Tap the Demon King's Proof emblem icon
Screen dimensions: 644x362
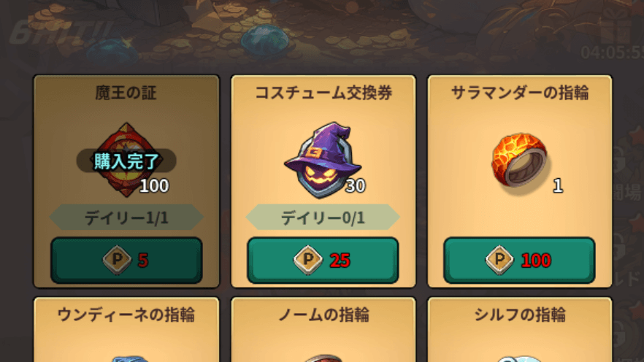[x=126, y=160]
